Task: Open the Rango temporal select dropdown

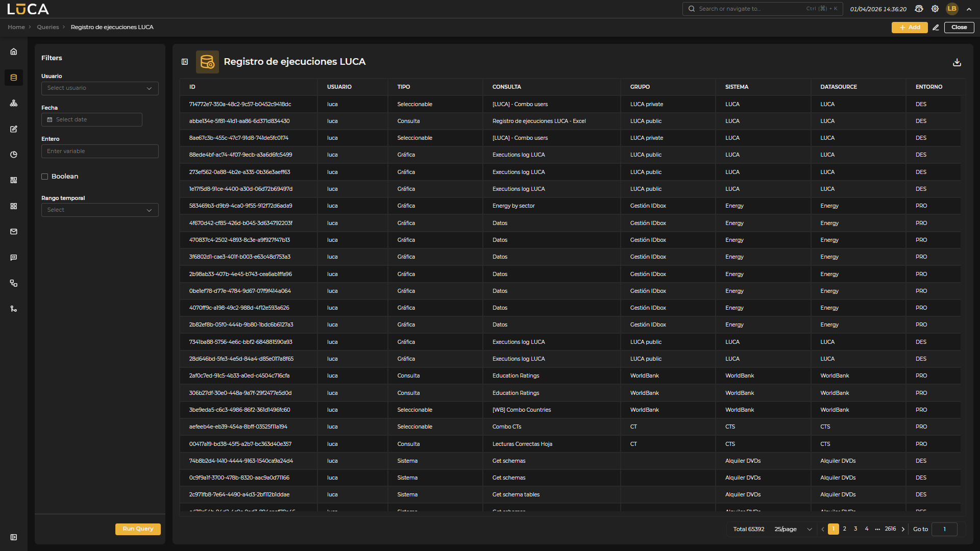Action: pyautogui.click(x=100, y=210)
